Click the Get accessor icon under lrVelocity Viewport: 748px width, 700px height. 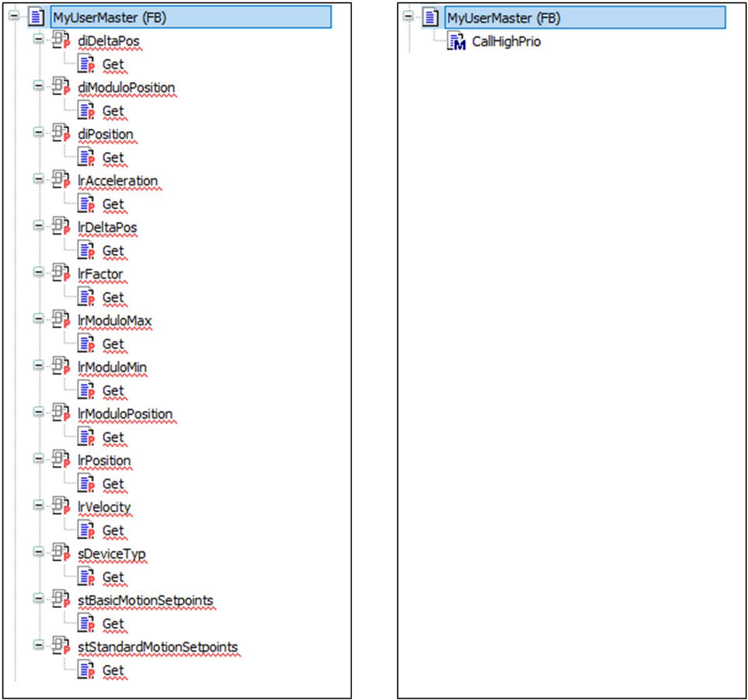click(86, 531)
